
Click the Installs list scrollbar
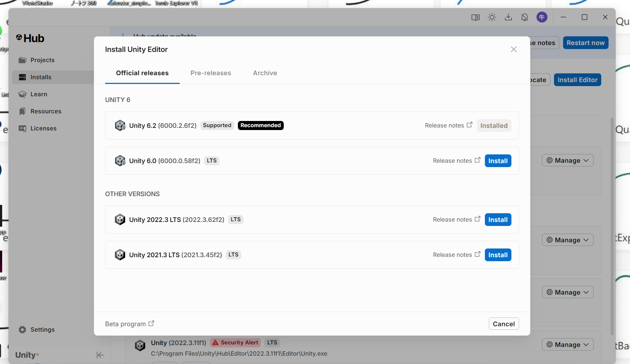pyautogui.click(x=612, y=226)
